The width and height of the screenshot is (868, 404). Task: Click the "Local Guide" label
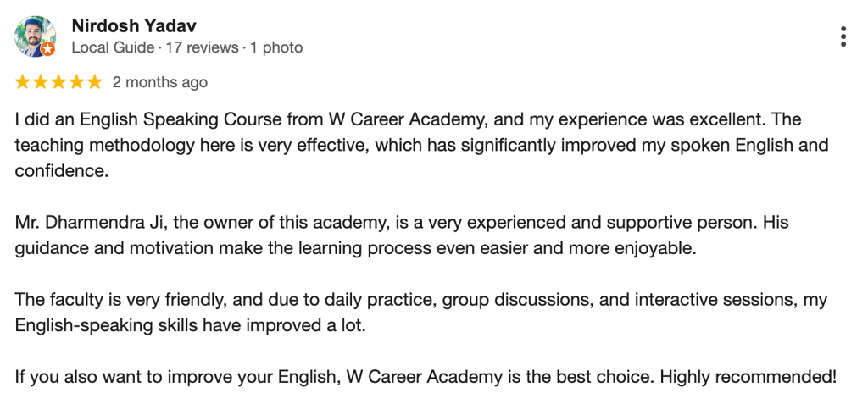click(x=113, y=47)
